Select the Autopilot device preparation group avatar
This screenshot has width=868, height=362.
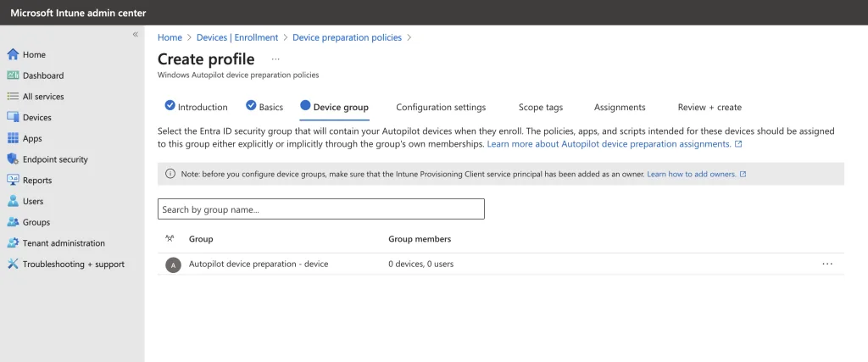[x=173, y=265]
